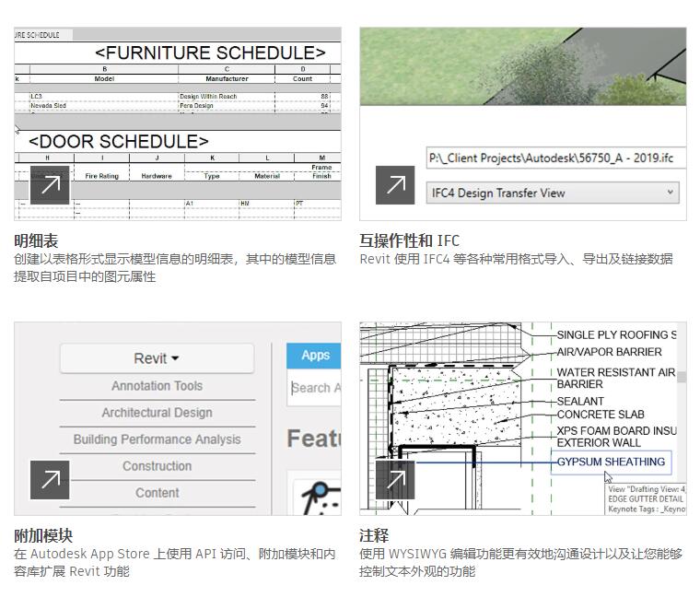Open the 附加模块 heading link
This screenshot has width=700, height=597.
(43, 535)
